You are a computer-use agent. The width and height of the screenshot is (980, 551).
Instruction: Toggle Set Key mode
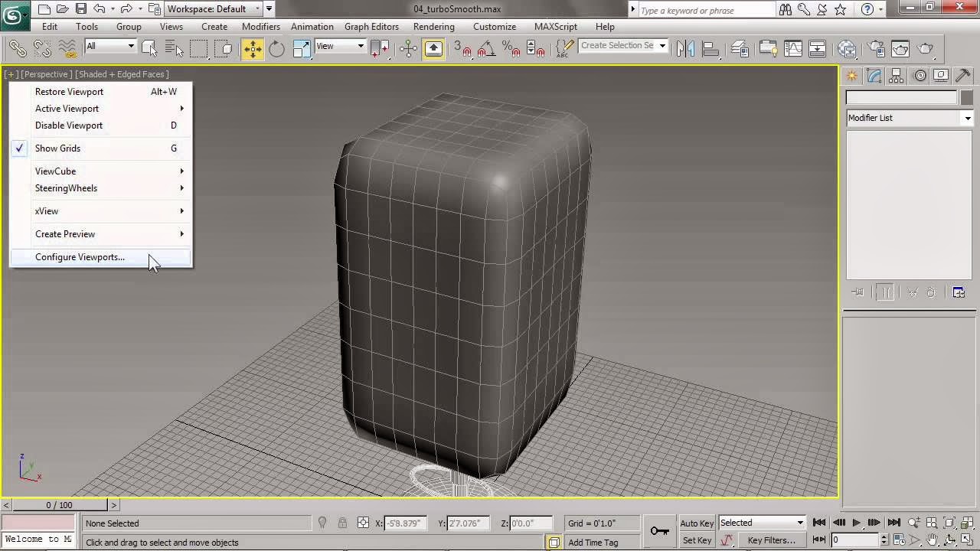point(697,540)
